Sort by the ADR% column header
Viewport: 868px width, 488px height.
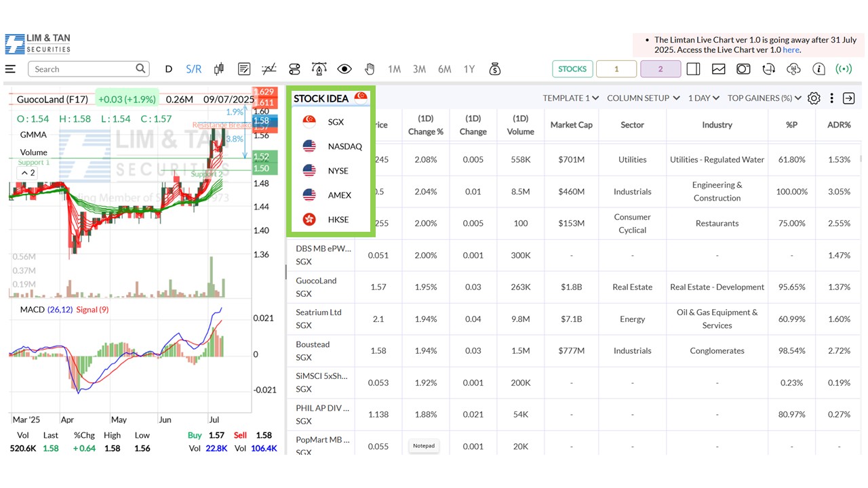click(839, 125)
